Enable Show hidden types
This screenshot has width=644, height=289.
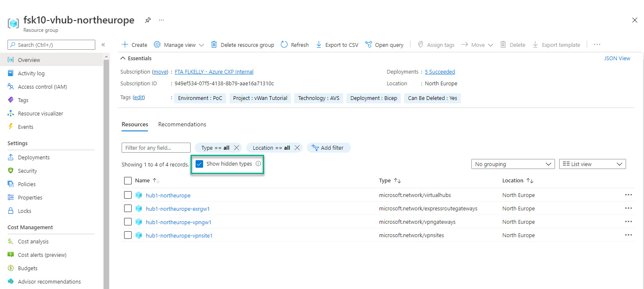199,164
